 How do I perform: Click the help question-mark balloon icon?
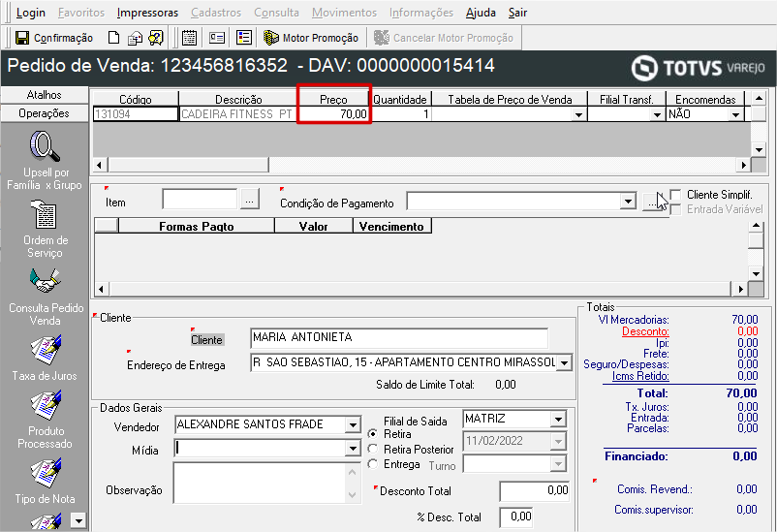(156, 38)
